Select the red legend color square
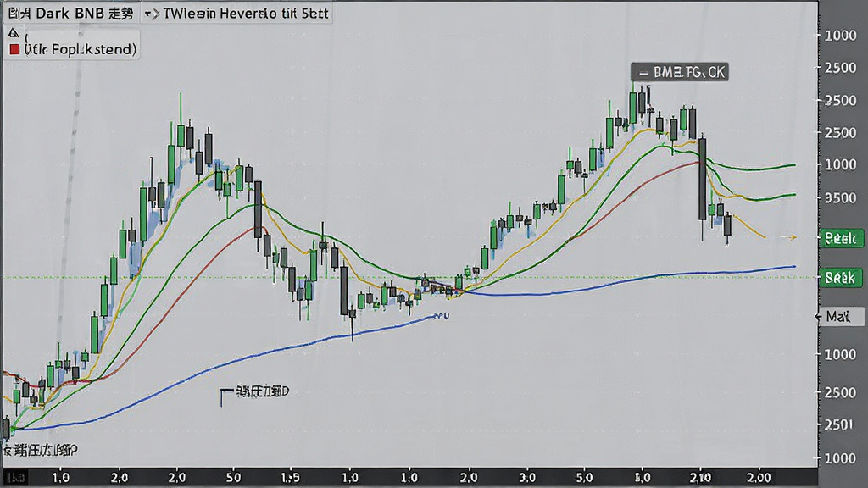 pyautogui.click(x=14, y=49)
